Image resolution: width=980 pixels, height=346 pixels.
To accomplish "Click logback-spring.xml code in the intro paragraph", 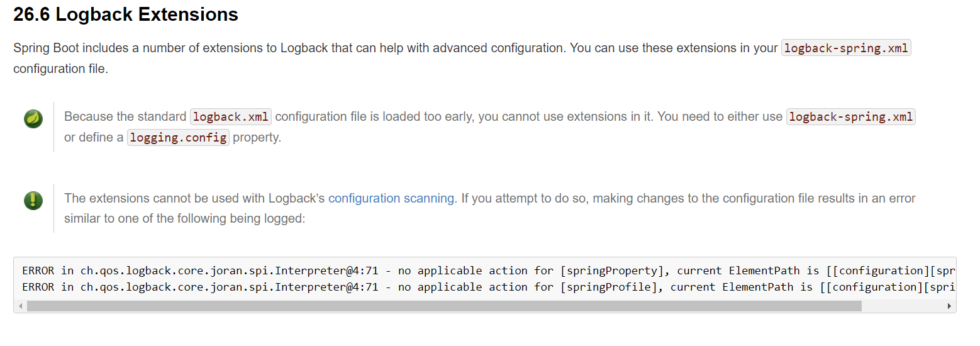I will pyautogui.click(x=846, y=48).
